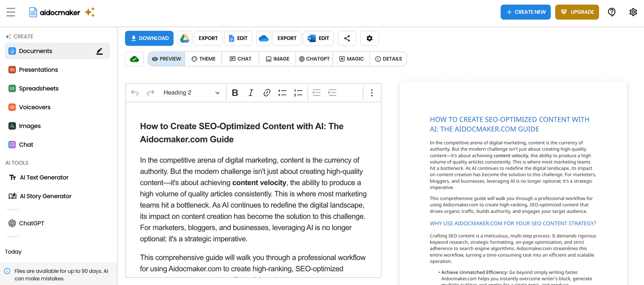644x285 pixels.
Task: Click the Create New button
Action: tap(526, 12)
